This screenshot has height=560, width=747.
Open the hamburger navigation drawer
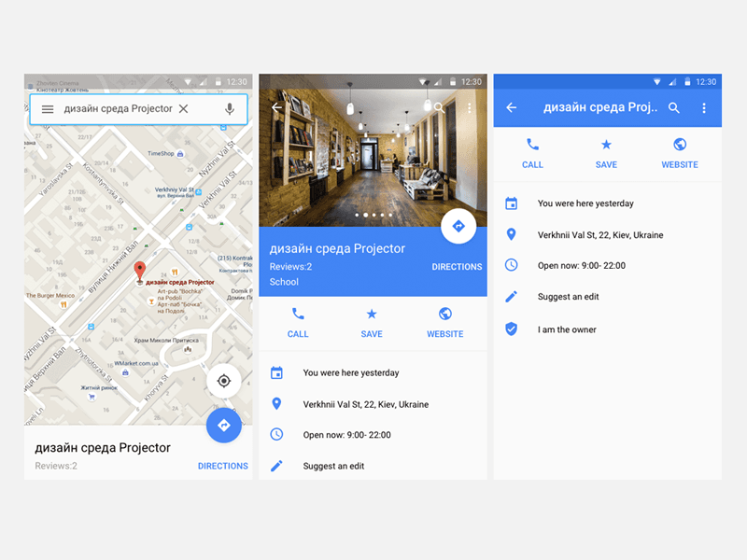[x=48, y=109]
